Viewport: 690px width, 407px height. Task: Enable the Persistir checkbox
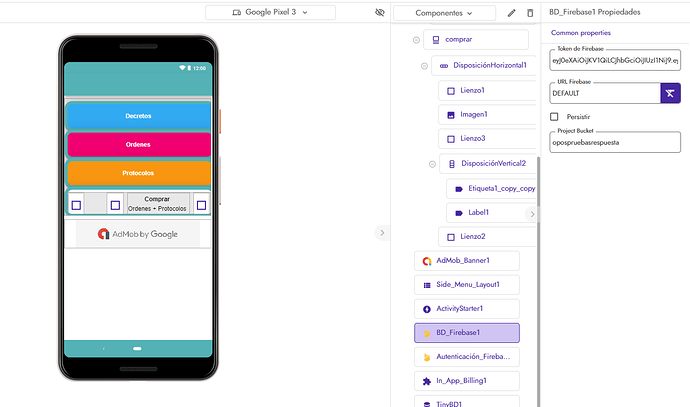point(554,117)
